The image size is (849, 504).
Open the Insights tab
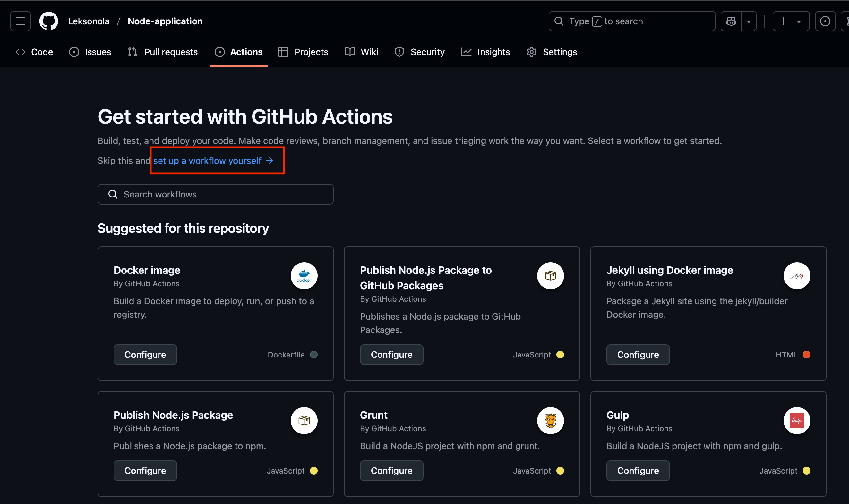[485, 52]
